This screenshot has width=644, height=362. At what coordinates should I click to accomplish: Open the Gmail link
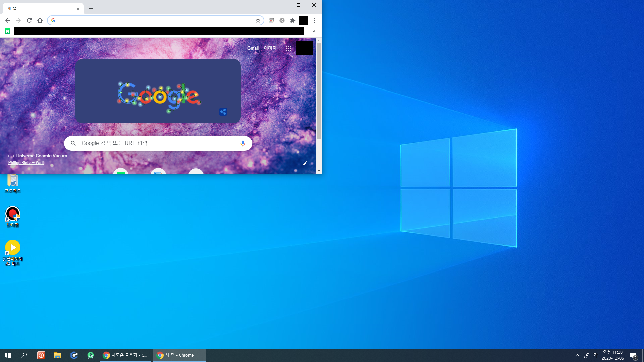coord(253,48)
